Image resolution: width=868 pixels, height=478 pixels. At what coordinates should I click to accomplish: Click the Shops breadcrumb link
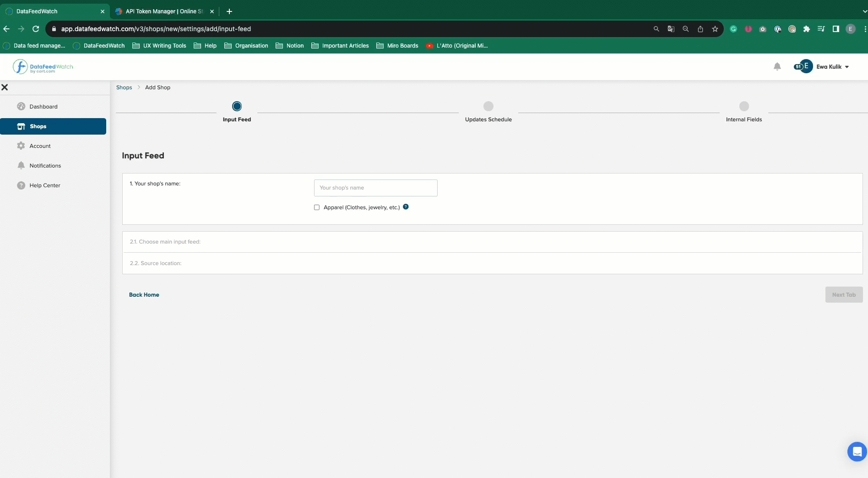[124, 87]
